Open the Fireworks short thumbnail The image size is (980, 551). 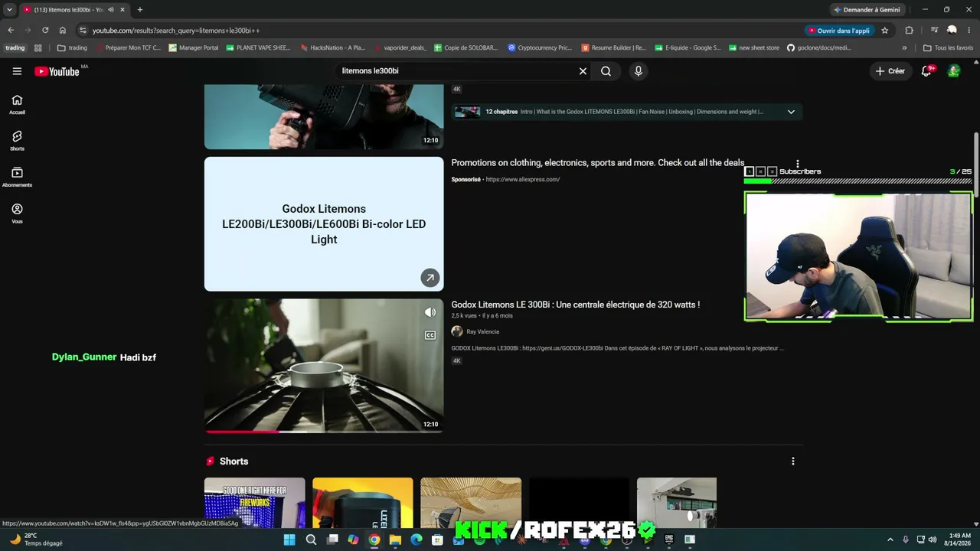tap(254, 503)
